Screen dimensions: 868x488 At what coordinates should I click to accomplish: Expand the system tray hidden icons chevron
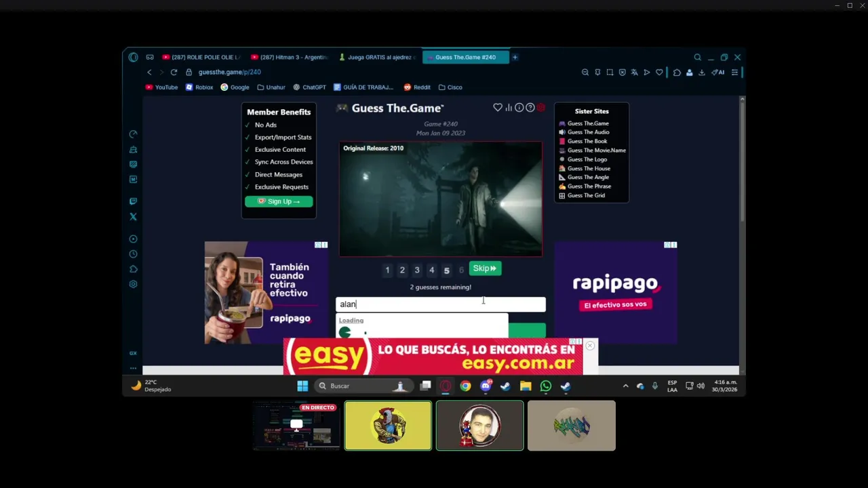click(625, 386)
